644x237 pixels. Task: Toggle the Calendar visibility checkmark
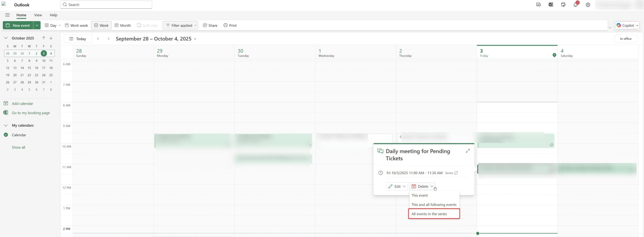(6, 135)
